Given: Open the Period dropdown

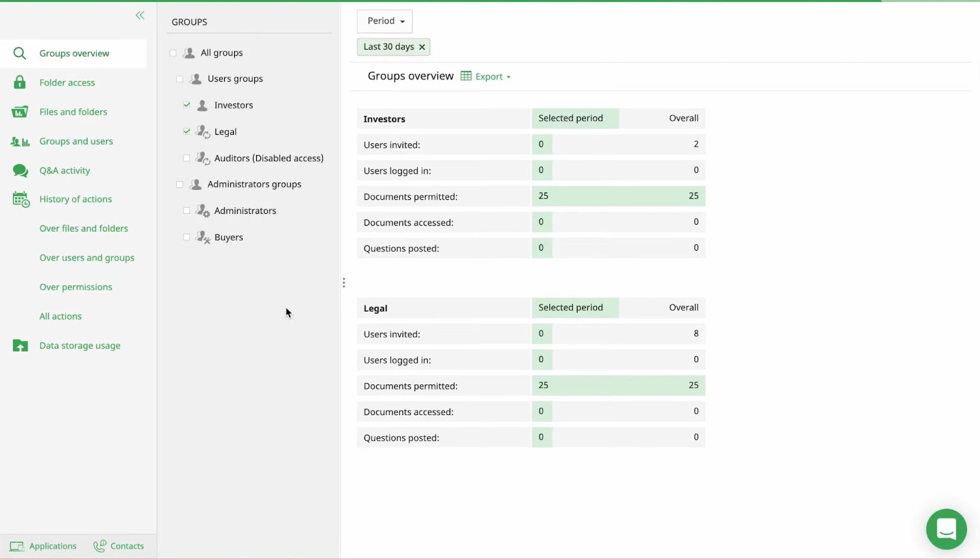Looking at the screenshot, I should [385, 21].
